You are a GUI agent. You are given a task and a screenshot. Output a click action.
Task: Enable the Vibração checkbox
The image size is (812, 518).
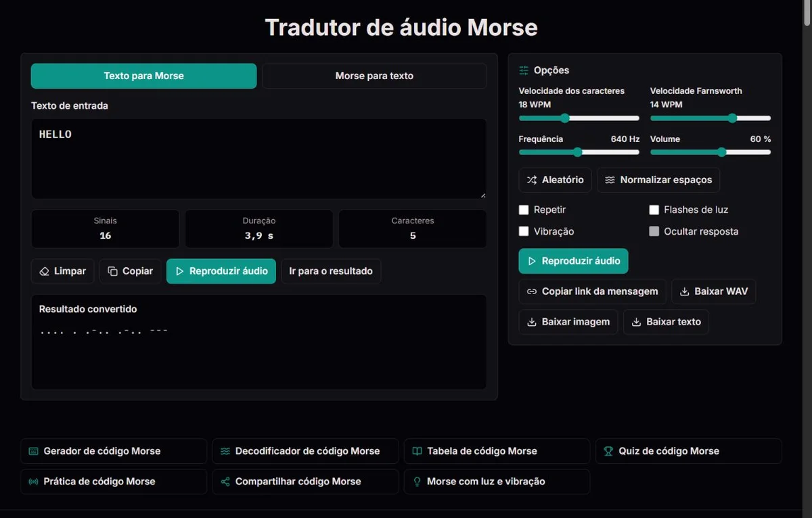524,231
